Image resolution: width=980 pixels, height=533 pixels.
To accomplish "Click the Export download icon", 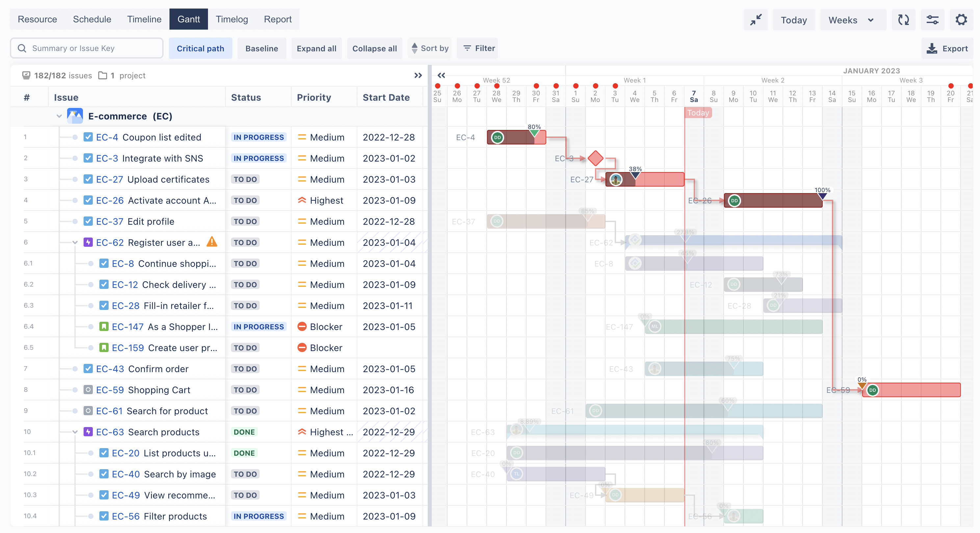I will click(932, 48).
